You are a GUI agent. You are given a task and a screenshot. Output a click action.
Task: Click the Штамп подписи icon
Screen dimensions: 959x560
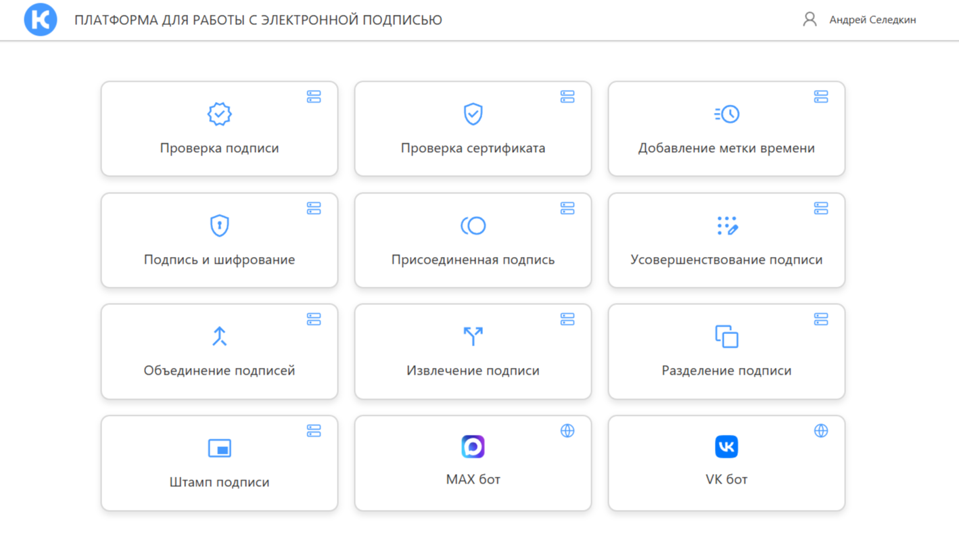(x=219, y=448)
